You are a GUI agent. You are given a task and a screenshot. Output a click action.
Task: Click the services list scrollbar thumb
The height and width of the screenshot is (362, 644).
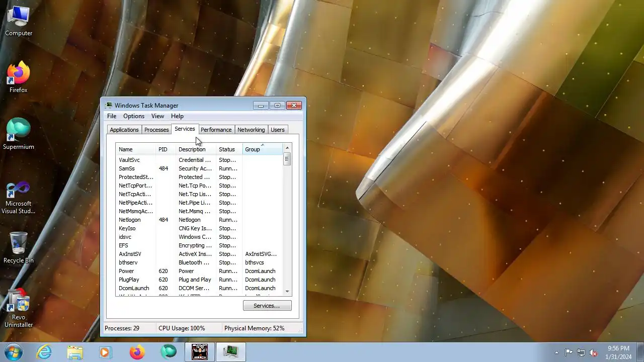pos(287,159)
